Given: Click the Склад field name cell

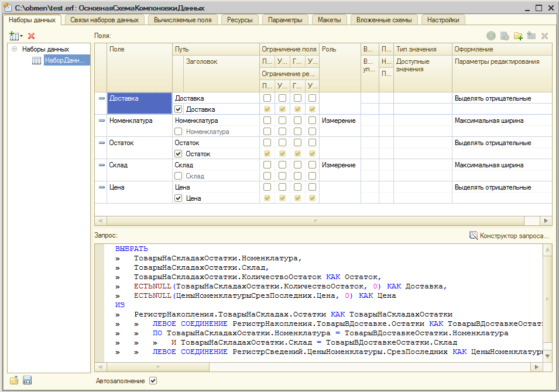Looking at the screenshot, I should coord(139,165).
